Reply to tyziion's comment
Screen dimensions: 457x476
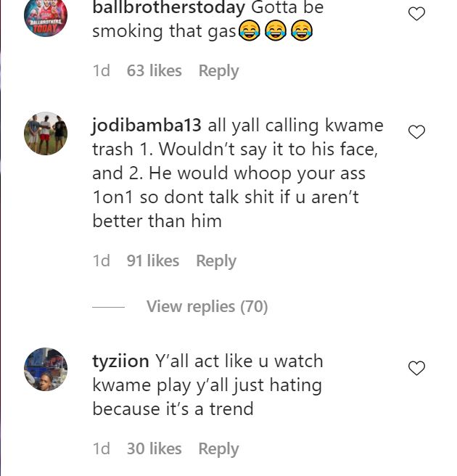point(218,449)
